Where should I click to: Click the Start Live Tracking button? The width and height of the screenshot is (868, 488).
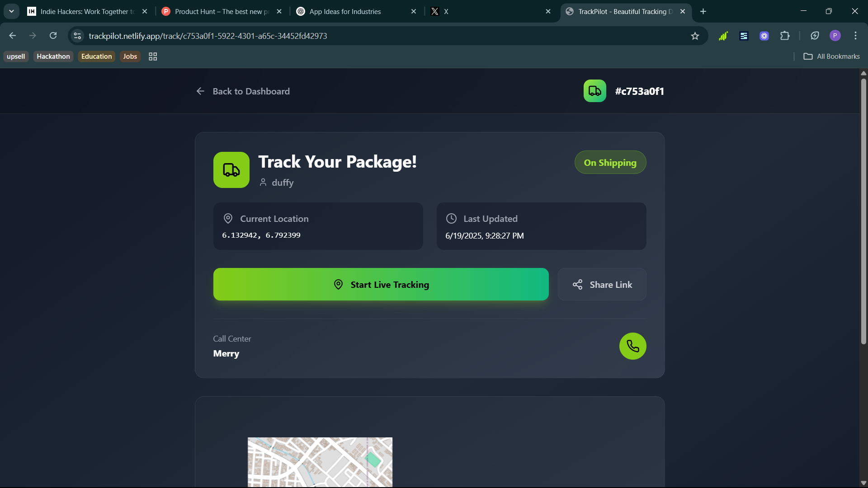[381, 284]
